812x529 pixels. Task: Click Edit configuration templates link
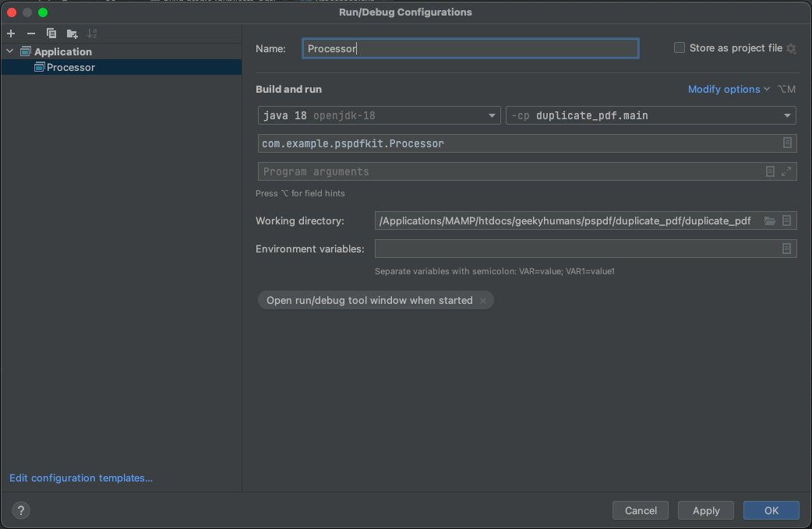pos(80,478)
